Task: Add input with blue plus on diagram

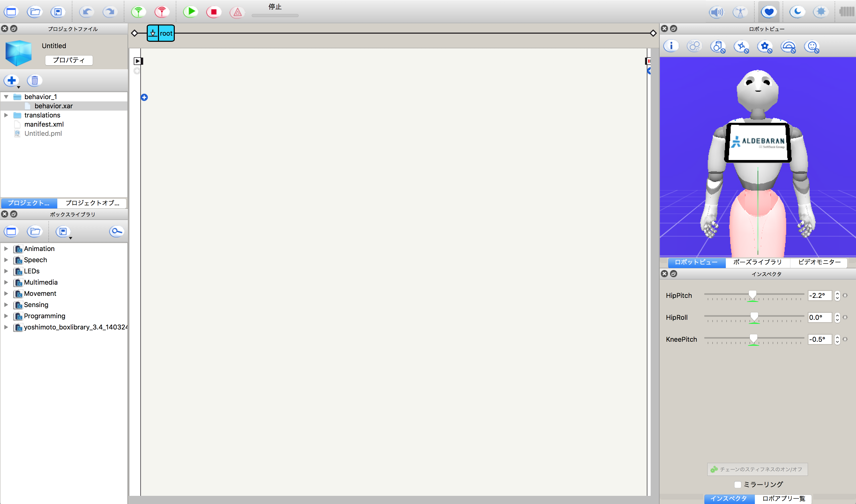Action: [144, 98]
